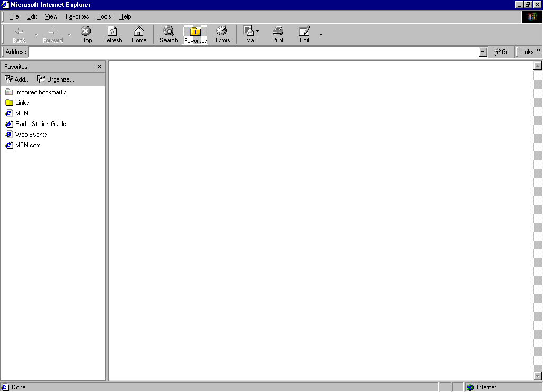Viewport: 543px width, 392px height.
Task: Open the Search pane
Action: click(x=169, y=34)
